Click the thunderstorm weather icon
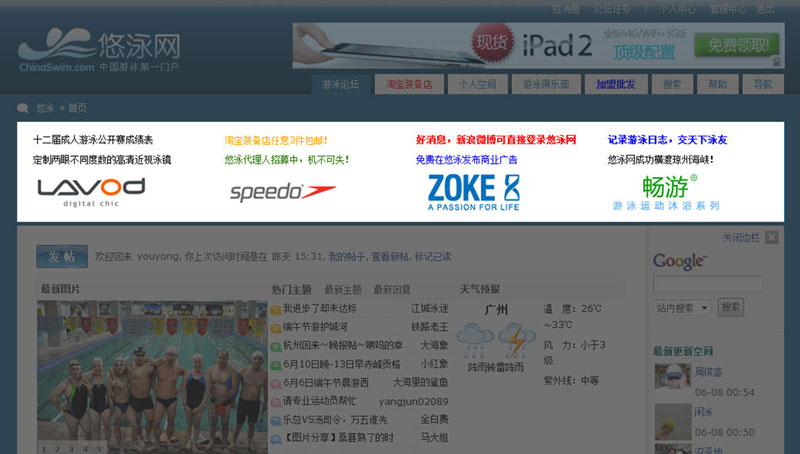 pos(516,340)
